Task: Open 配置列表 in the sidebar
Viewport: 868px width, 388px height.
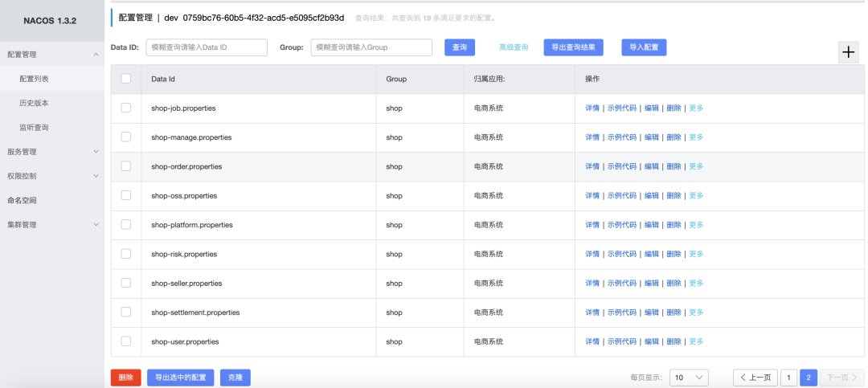Action: click(52, 79)
